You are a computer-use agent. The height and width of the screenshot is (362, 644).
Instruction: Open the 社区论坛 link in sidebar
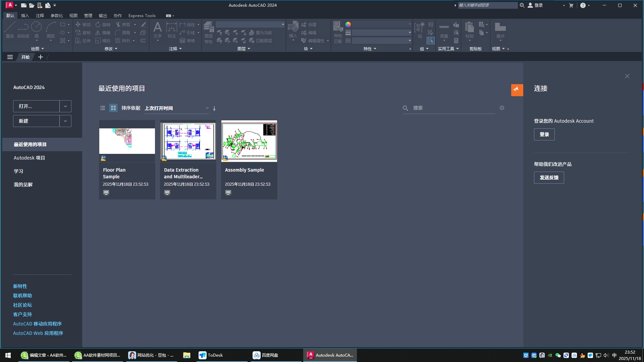22,305
